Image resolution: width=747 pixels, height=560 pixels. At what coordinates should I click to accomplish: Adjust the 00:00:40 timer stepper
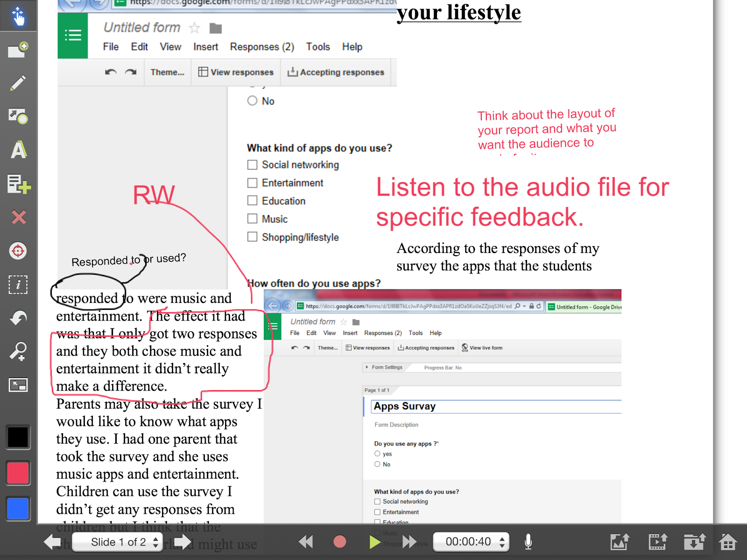coord(502,542)
